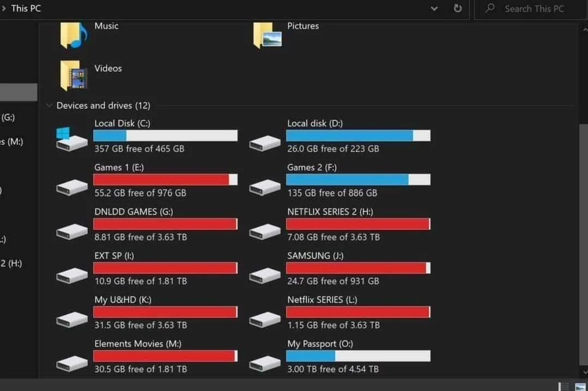Click the Music folder label

pyautogui.click(x=106, y=26)
